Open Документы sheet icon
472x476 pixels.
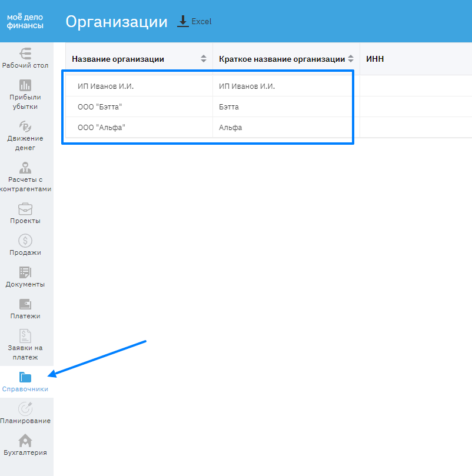tap(25, 272)
